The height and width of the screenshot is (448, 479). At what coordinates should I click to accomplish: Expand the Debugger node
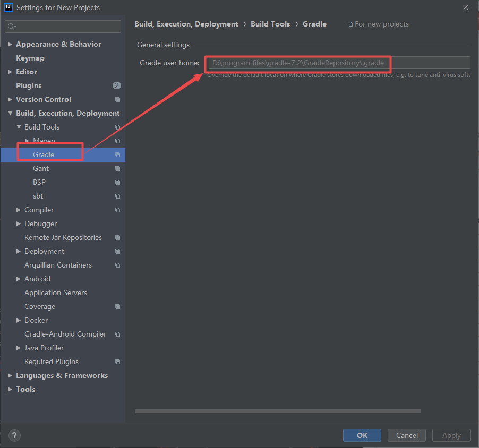(x=19, y=223)
